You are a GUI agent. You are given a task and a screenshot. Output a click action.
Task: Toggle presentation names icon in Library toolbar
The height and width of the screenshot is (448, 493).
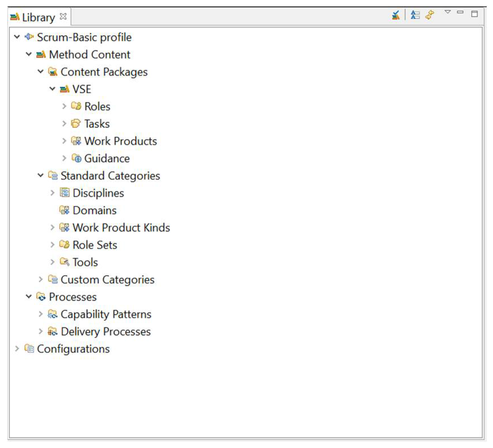pyautogui.click(x=415, y=15)
